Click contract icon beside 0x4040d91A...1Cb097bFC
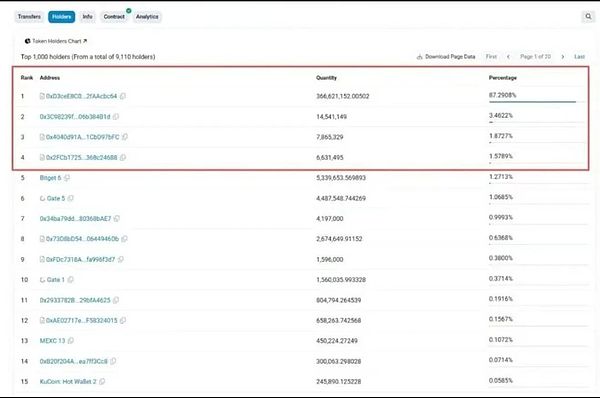 (x=42, y=137)
